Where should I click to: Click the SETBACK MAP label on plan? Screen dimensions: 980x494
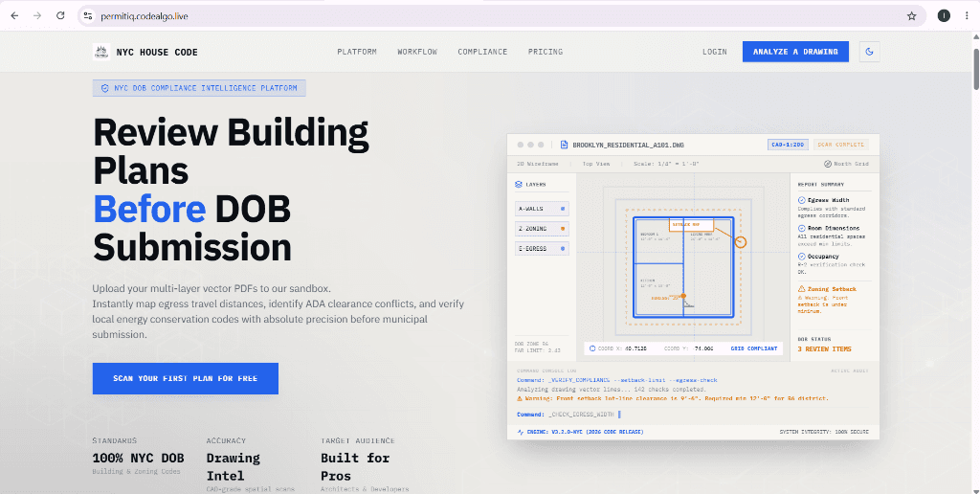click(x=691, y=224)
